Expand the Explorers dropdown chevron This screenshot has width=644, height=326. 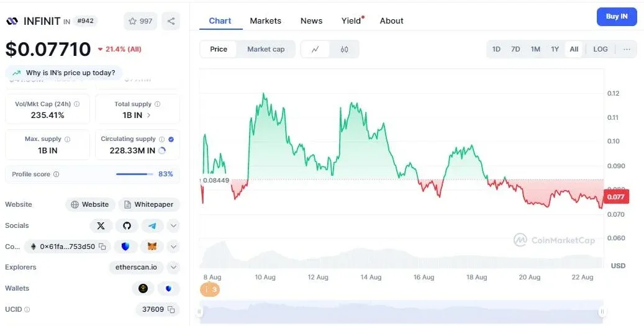173,267
